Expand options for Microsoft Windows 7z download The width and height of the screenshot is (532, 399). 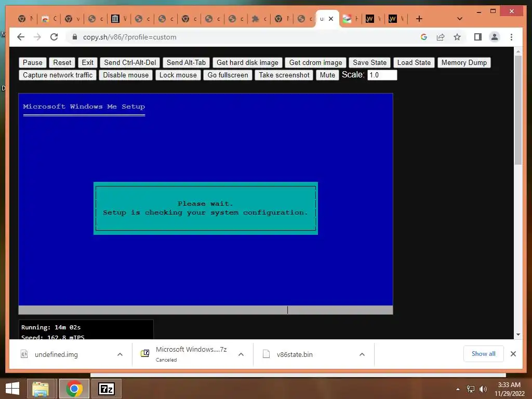coord(241,354)
